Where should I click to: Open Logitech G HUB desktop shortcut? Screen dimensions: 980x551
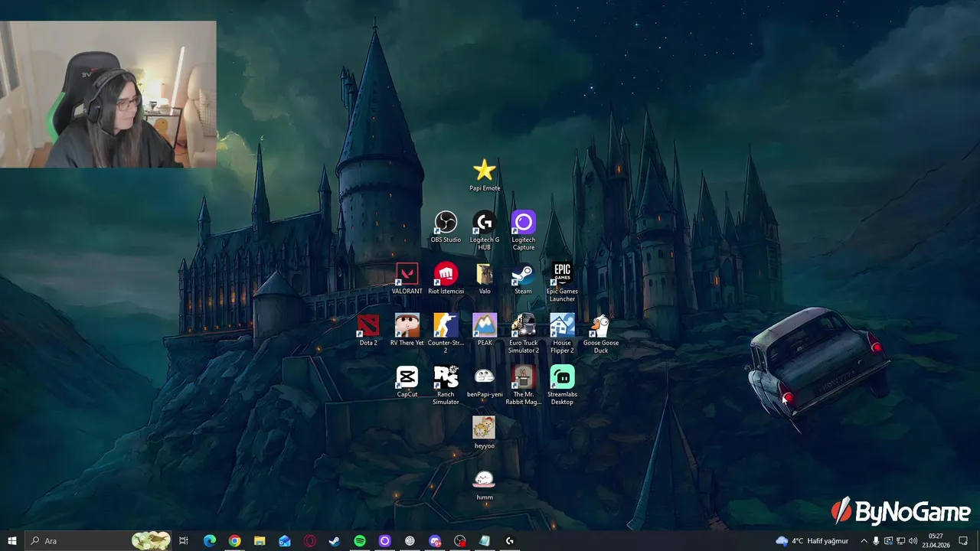pos(485,230)
